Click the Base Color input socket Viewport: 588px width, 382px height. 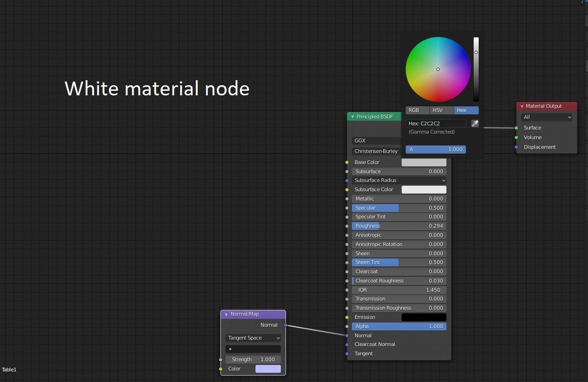pos(347,162)
